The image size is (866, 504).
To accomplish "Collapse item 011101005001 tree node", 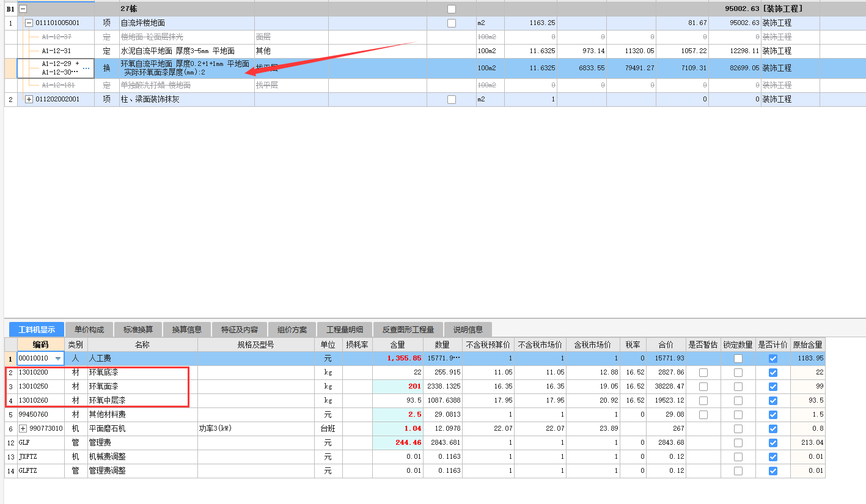I will tap(28, 23).
